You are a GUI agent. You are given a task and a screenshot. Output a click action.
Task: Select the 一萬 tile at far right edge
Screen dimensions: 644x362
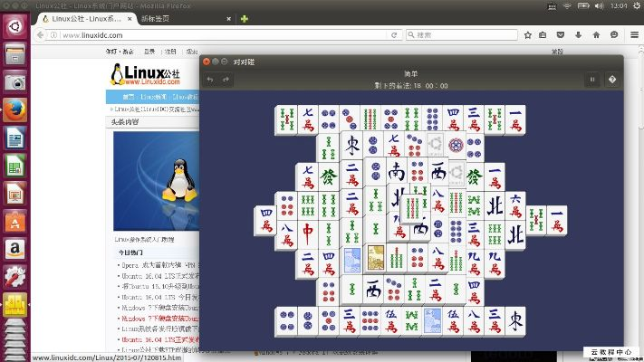(x=557, y=221)
